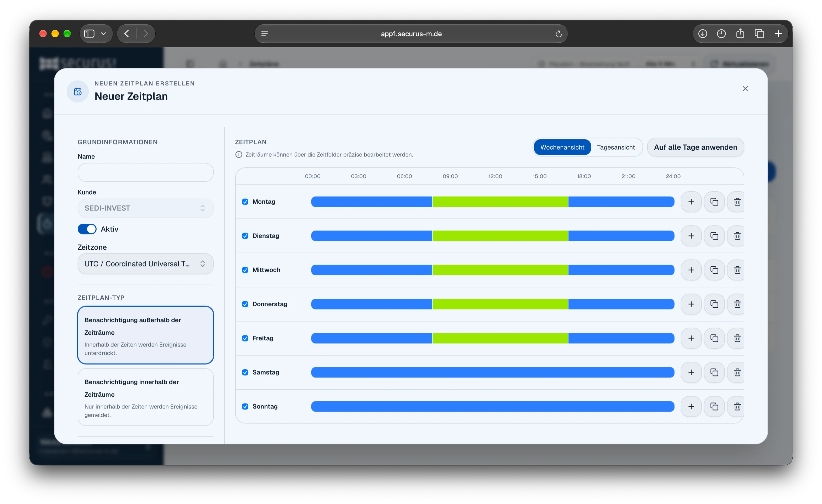Open the Zeitzone dropdown
Image resolution: width=822 pixels, height=504 pixels.
pos(145,264)
